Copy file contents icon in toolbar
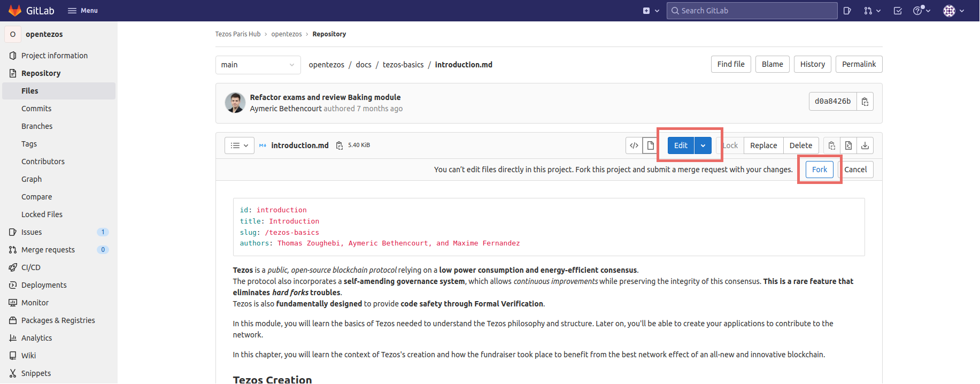Screen dimensions: 980x384 832,145
